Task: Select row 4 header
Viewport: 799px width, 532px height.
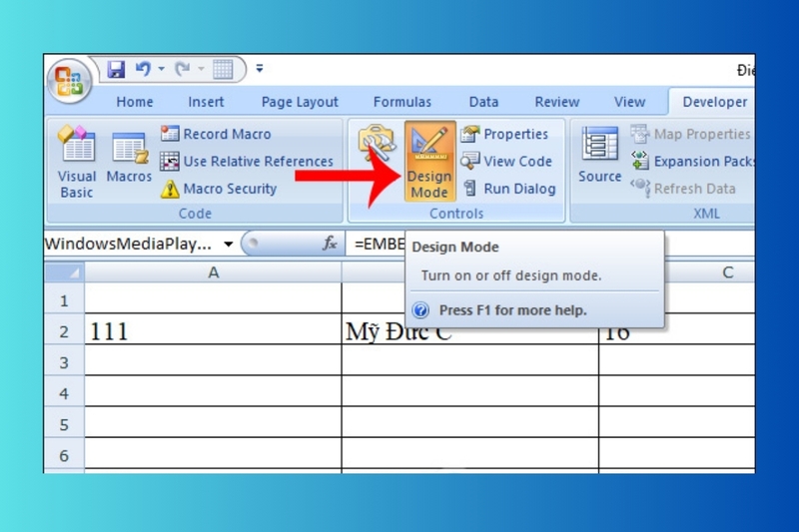Action: (x=64, y=393)
